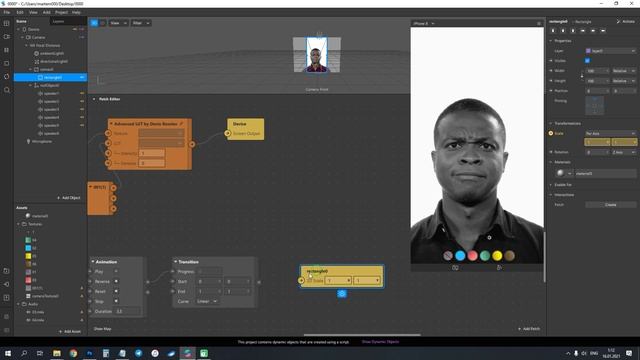The image size is (640, 360).
Task: Tap the red color option in simulator
Action: pos(473,256)
